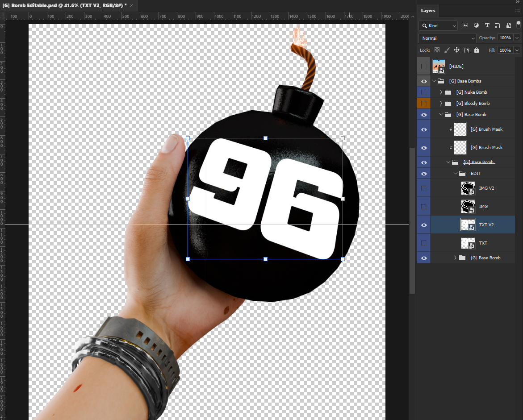Filter layers by smart object icon
The image size is (523, 420).
point(508,25)
